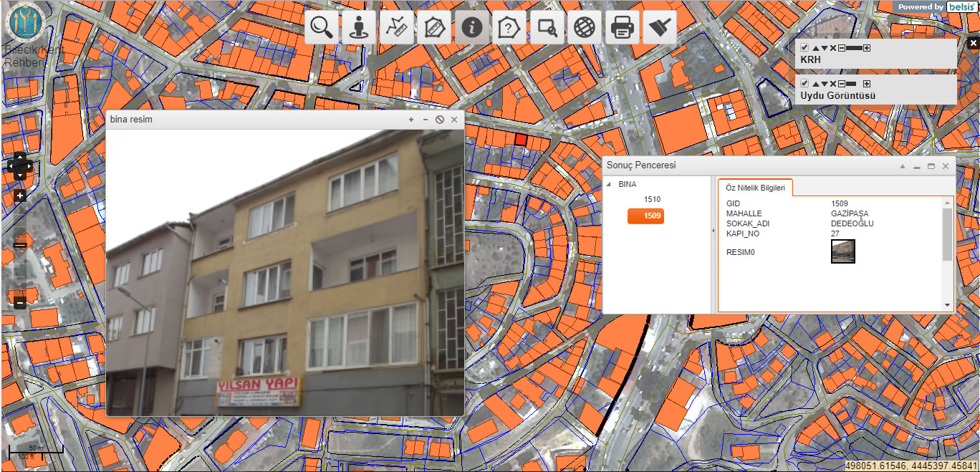Move the KRH layer down
This screenshot has width=980, height=472.
click(x=824, y=48)
